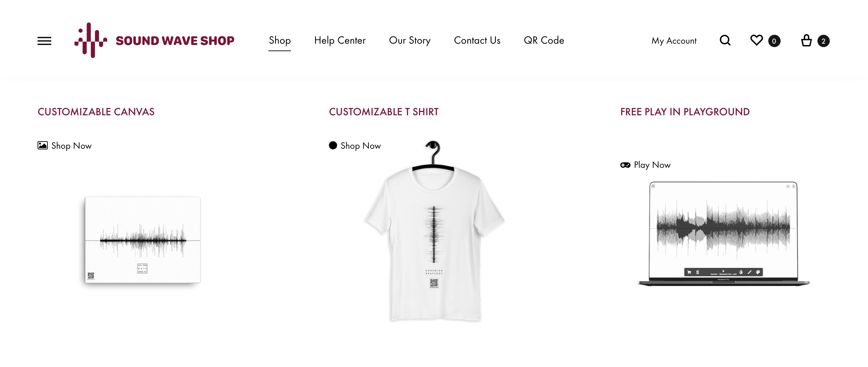The image size is (868, 367).
Task: Select the canvas soundwave product image
Action: pyautogui.click(x=142, y=240)
